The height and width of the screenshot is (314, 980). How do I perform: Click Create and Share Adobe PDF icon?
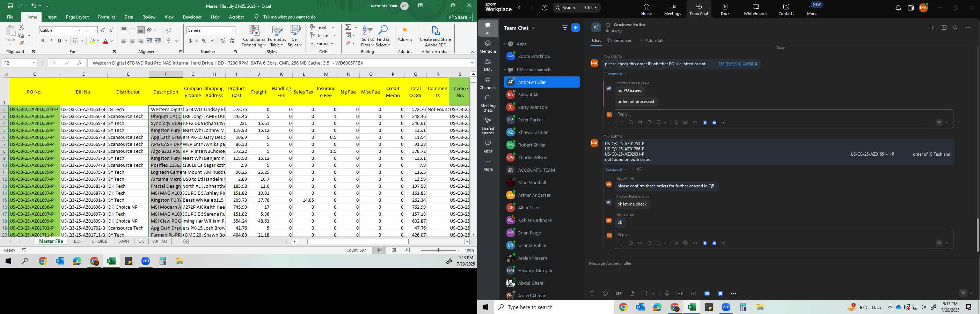click(435, 37)
